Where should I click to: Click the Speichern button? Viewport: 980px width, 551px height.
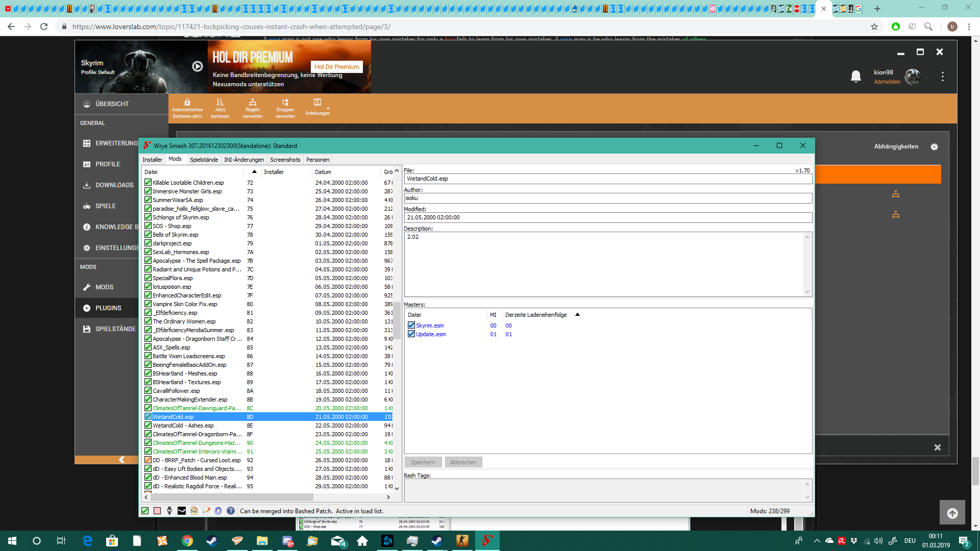[423, 462]
